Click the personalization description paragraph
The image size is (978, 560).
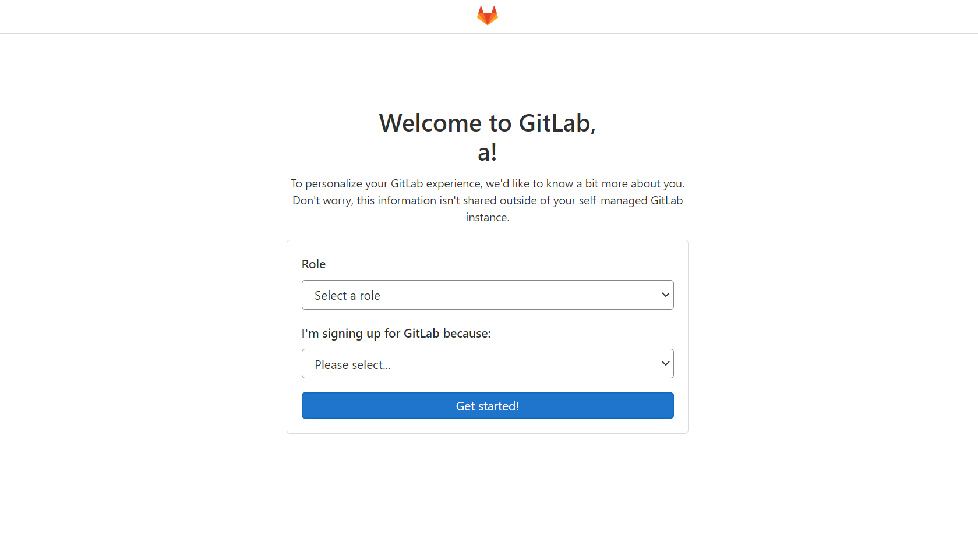pos(488,200)
